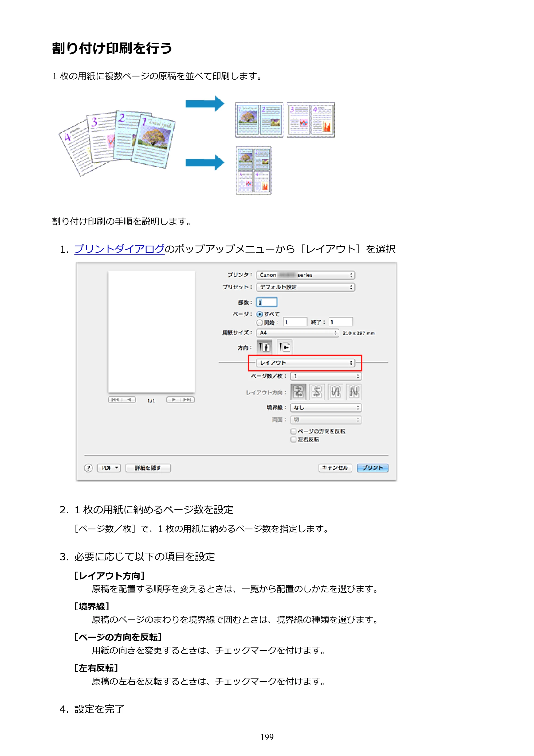Open the プリントダイアログ hyperlink
The image size is (534, 756).
point(119,249)
